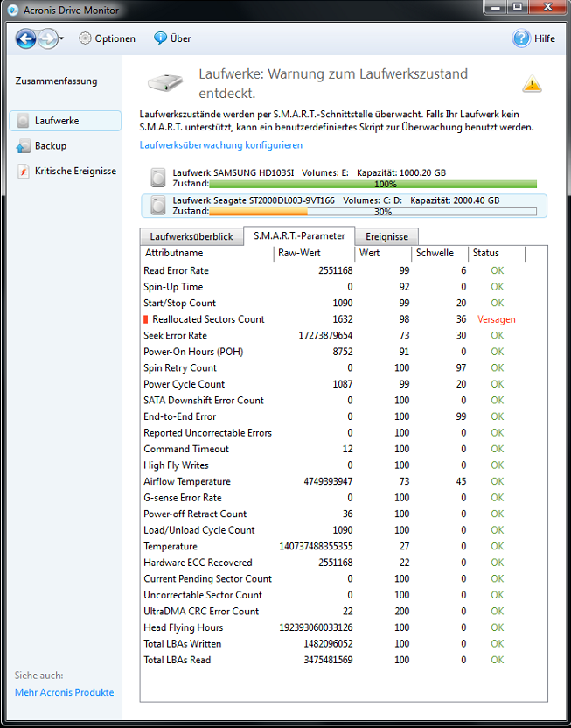Click red marker beside Reallocated Sectors Count

coord(146,319)
